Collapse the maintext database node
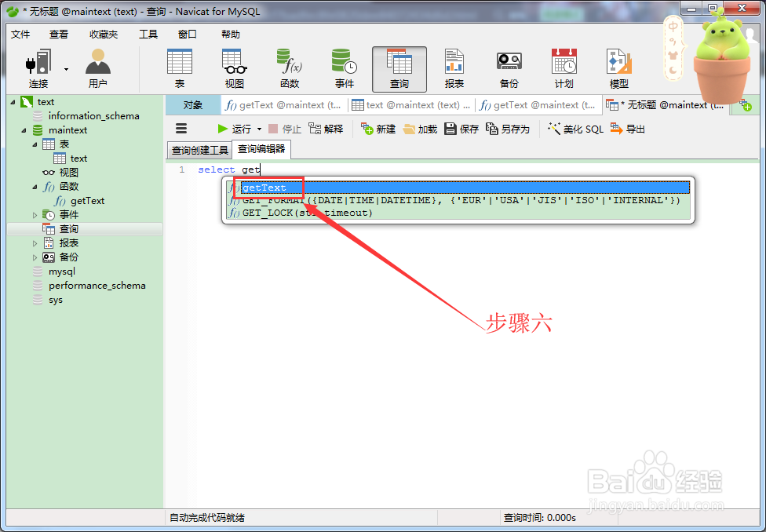The image size is (766, 532). [24, 130]
